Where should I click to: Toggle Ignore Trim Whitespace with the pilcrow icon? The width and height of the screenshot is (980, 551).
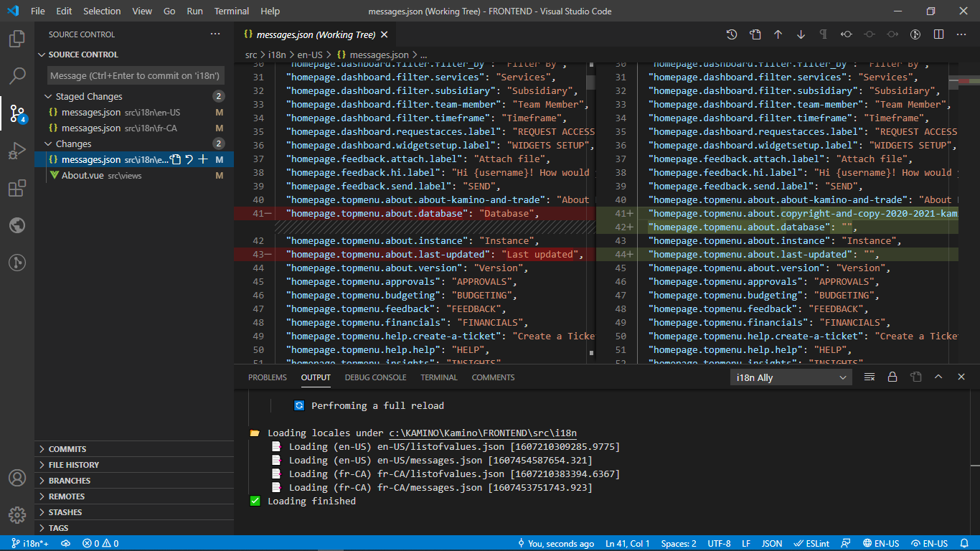coord(823,34)
